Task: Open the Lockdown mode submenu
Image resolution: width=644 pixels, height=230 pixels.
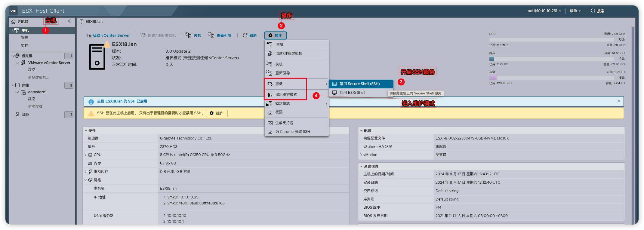Action: pyautogui.click(x=297, y=103)
